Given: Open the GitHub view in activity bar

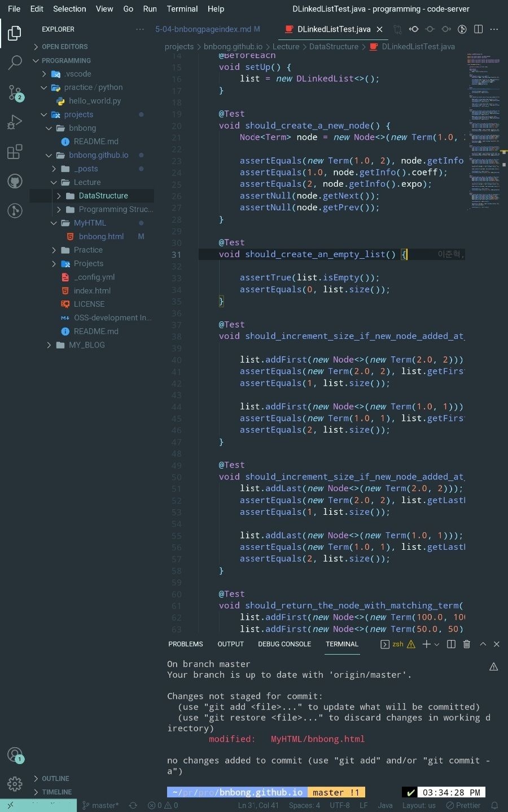Looking at the screenshot, I should click(15, 181).
